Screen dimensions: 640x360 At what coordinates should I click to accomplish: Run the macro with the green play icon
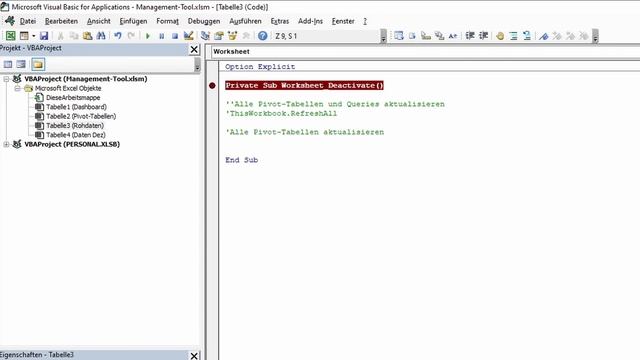pos(148,36)
